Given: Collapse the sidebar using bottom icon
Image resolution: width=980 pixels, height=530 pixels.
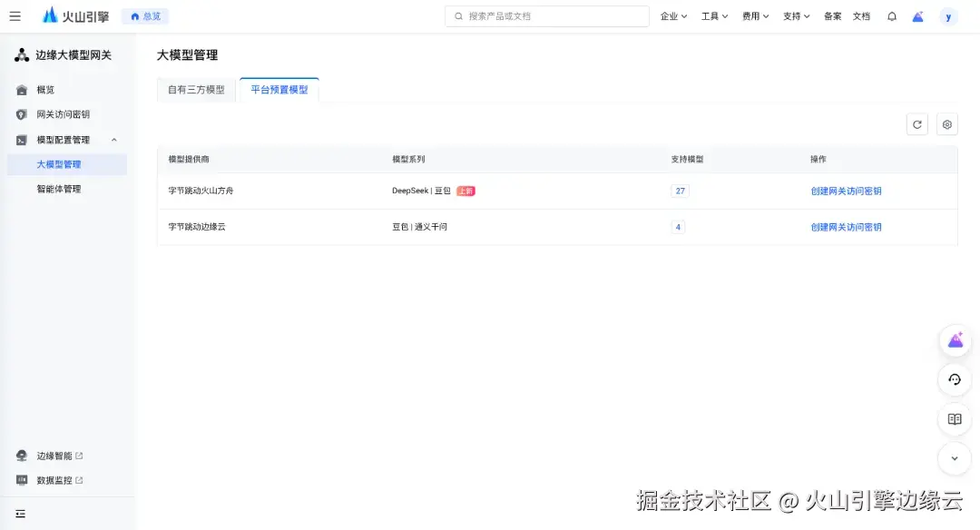Looking at the screenshot, I should 21,514.
